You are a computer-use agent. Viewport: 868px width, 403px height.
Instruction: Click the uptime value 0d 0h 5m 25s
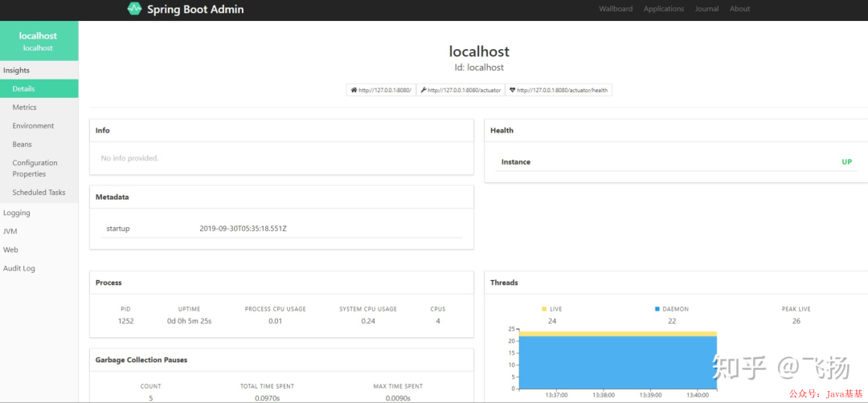coord(190,320)
